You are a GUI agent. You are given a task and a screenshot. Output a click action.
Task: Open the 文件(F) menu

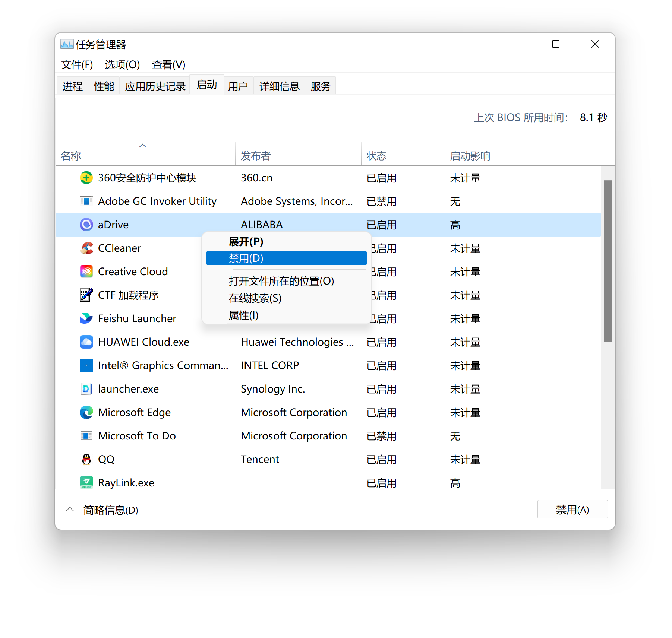(x=77, y=65)
